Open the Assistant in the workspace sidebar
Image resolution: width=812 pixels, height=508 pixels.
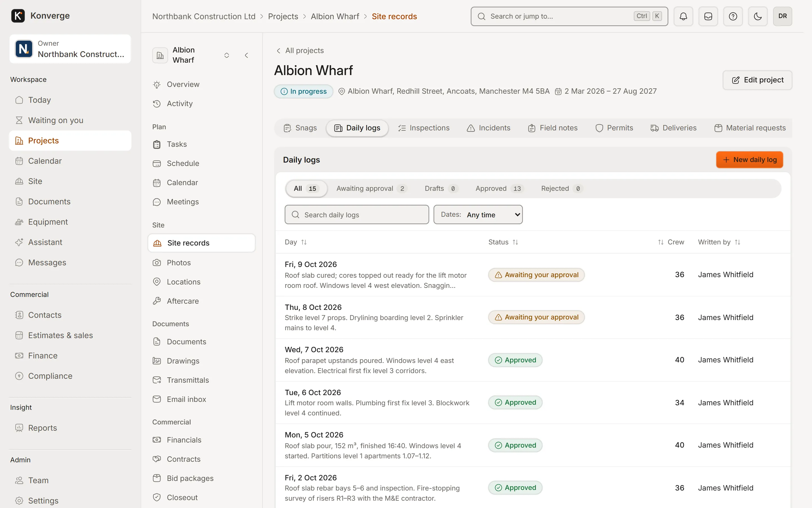70,242
